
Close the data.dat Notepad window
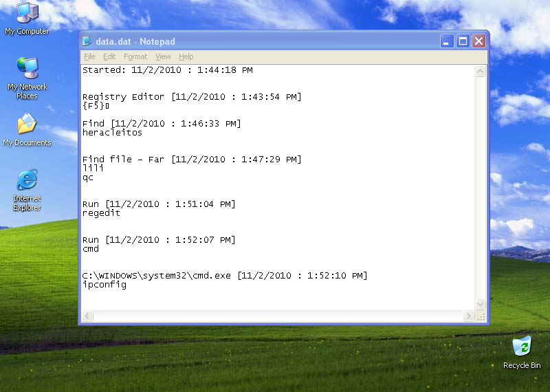click(478, 41)
